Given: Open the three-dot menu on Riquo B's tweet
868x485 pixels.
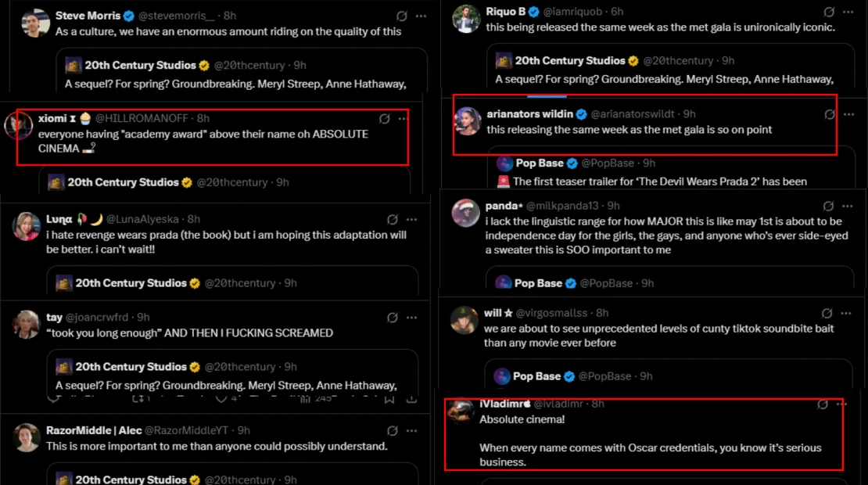Looking at the screenshot, I should tap(848, 12).
